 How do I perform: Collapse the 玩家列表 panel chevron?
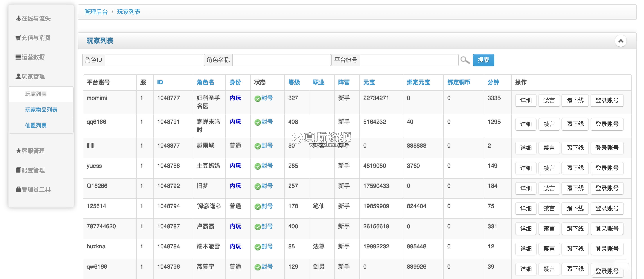pyautogui.click(x=620, y=41)
